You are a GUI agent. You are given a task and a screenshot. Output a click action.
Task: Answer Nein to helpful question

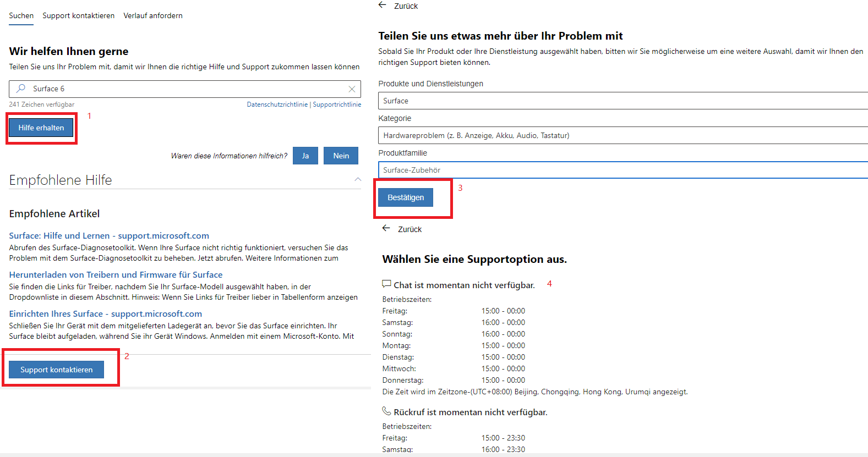point(341,156)
